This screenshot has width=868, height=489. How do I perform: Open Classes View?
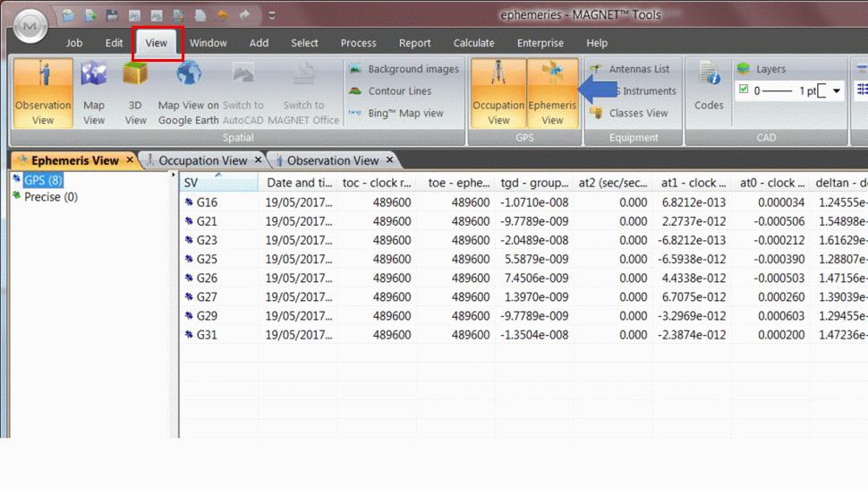(x=629, y=113)
